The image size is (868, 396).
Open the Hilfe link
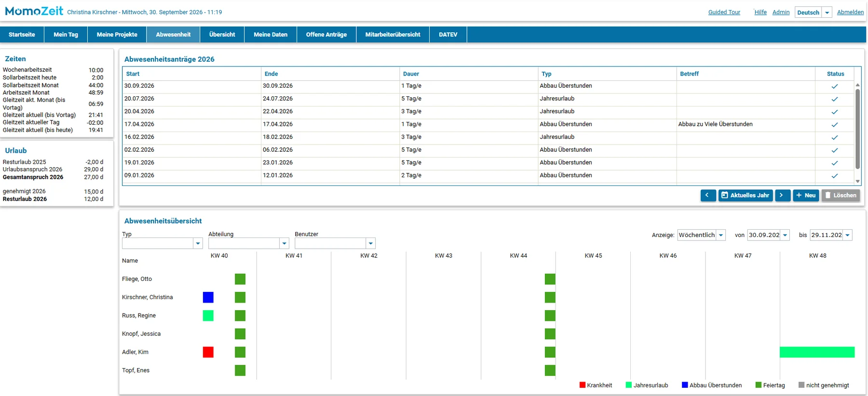(x=760, y=13)
